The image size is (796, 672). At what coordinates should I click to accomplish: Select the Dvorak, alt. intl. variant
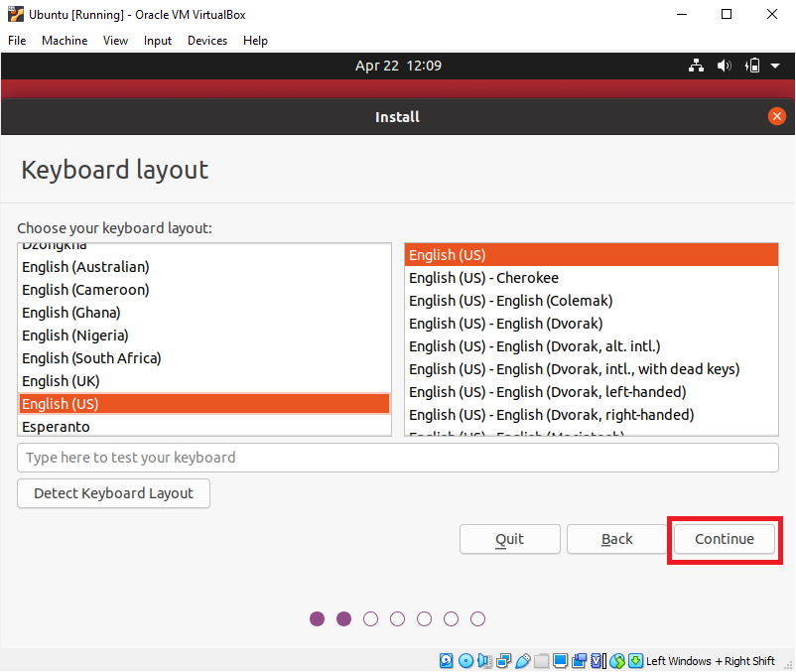(592, 346)
